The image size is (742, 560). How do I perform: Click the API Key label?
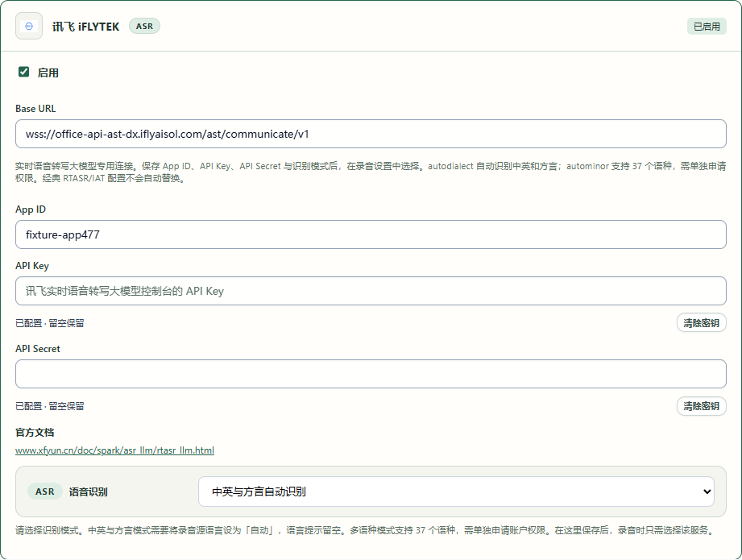32,266
